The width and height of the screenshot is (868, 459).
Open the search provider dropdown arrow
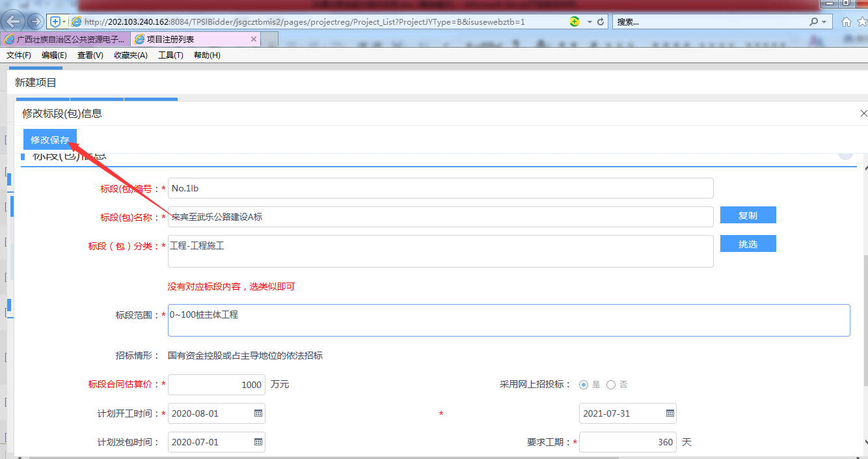point(824,21)
